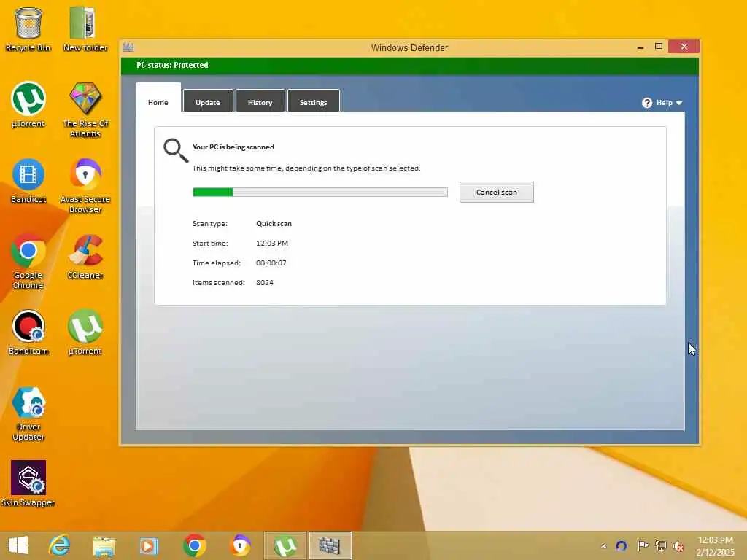Click the Help question mark icon
This screenshot has height=560, width=747.
(647, 103)
